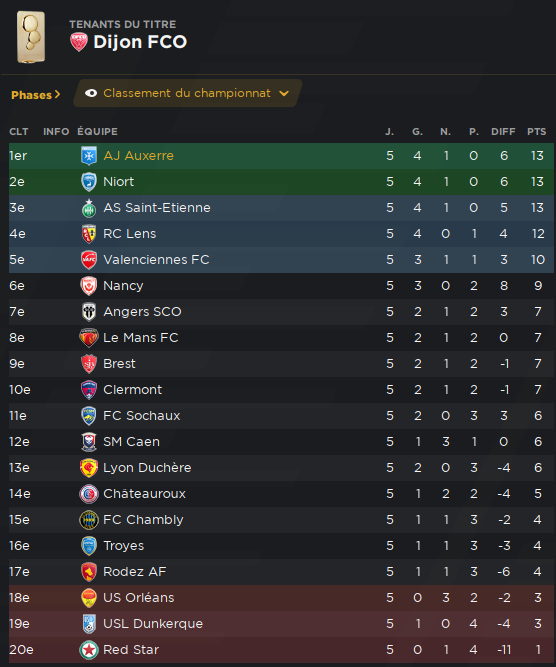This screenshot has height=667, width=556.
Task: Click the FC Chambly round crest
Action: click(x=89, y=520)
